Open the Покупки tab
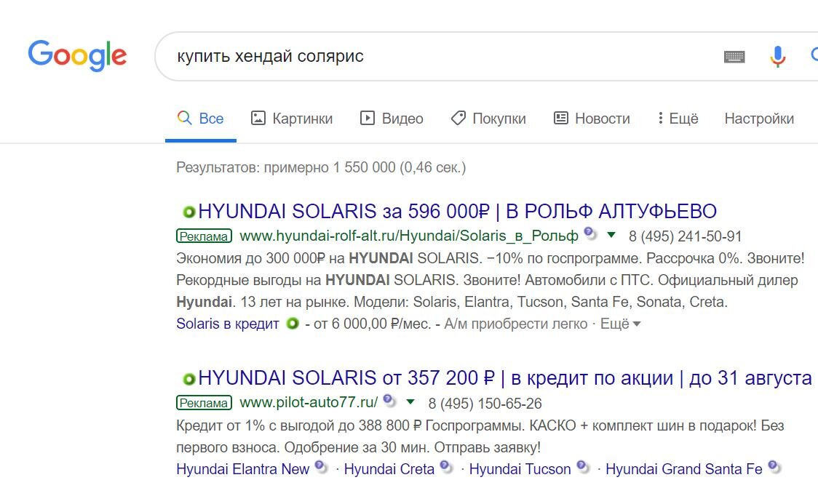Image resolution: width=818 pixels, height=504 pixels. click(488, 119)
